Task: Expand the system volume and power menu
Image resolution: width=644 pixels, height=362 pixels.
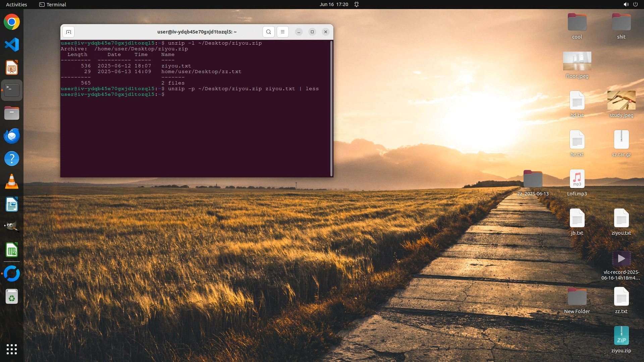Action: [x=630, y=4]
